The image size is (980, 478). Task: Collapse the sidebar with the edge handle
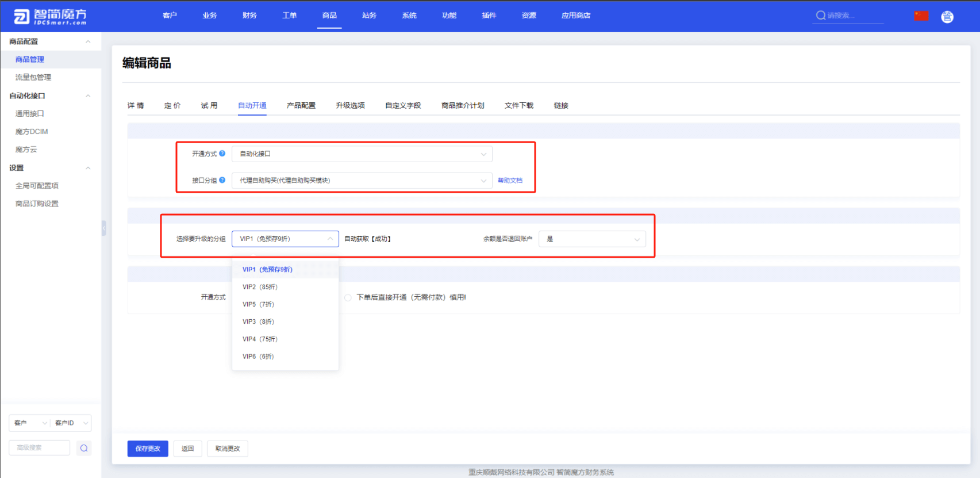(x=104, y=228)
